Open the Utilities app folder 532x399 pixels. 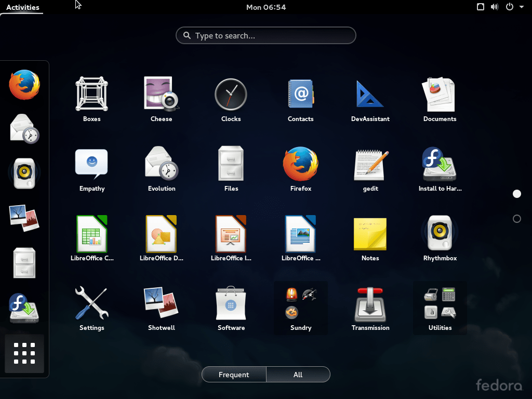(440, 308)
